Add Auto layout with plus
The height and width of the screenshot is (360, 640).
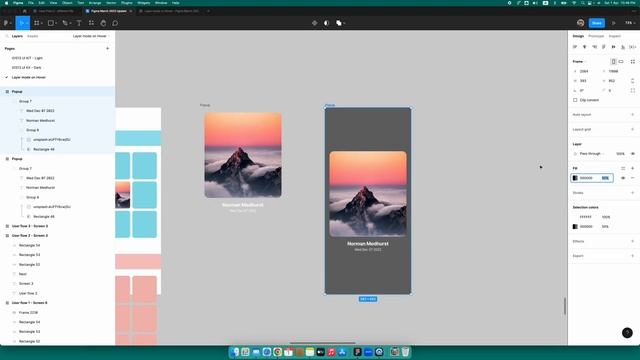(633, 115)
